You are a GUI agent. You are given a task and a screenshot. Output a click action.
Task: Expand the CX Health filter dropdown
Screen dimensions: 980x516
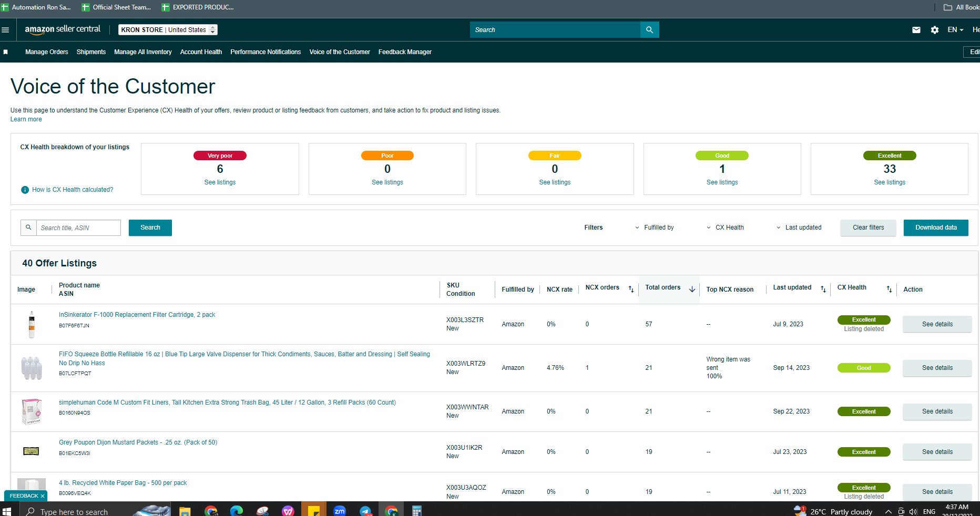click(725, 228)
